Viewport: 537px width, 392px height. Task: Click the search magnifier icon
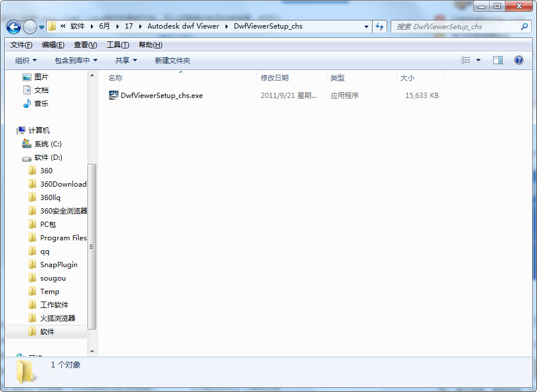click(x=524, y=26)
